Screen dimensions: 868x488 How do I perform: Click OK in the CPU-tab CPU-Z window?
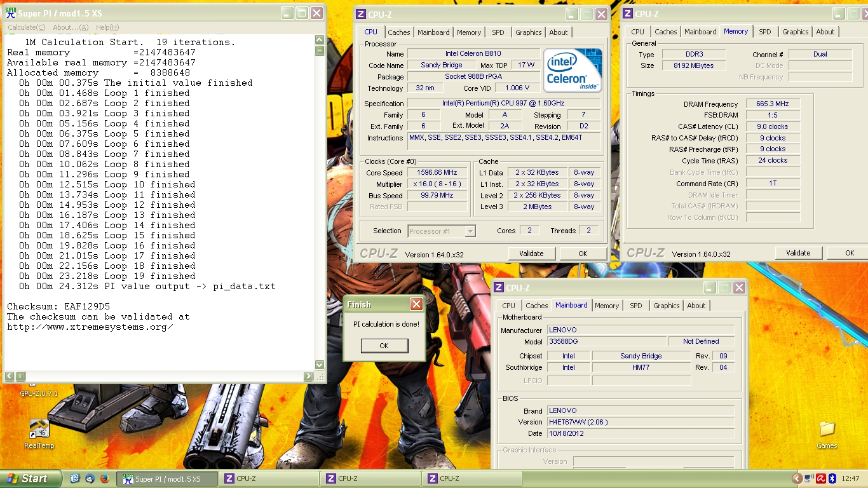point(583,254)
